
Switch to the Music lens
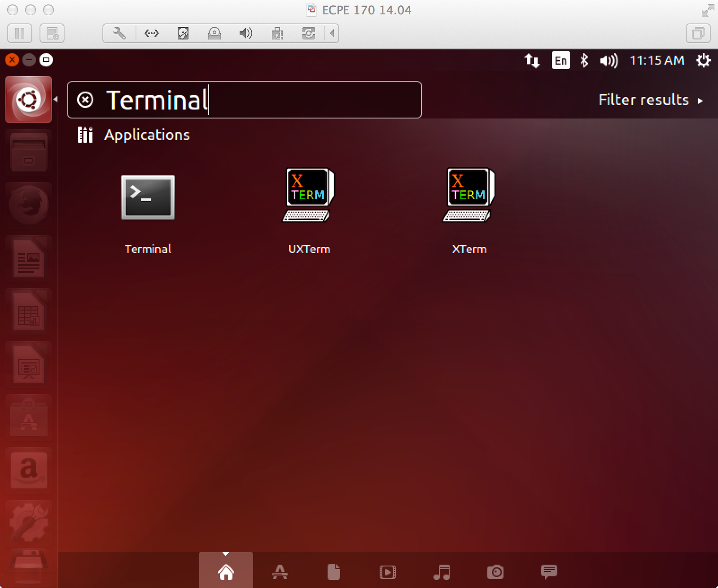pyautogui.click(x=442, y=571)
